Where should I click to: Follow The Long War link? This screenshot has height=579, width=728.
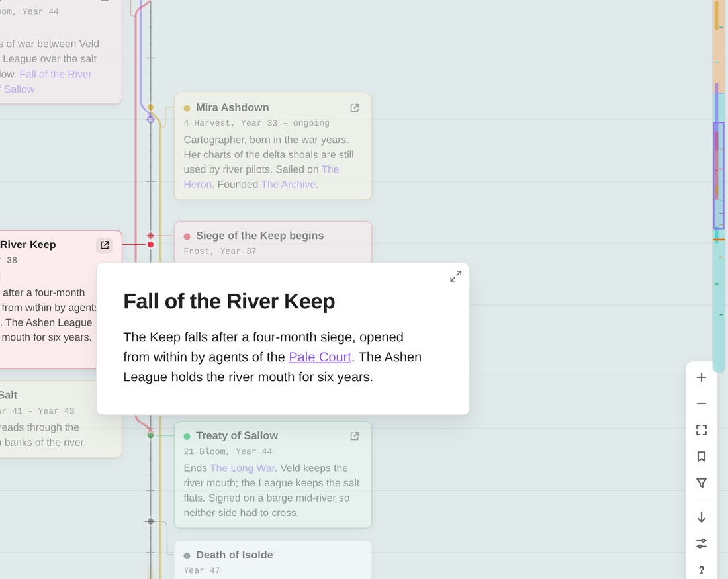tap(242, 468)
